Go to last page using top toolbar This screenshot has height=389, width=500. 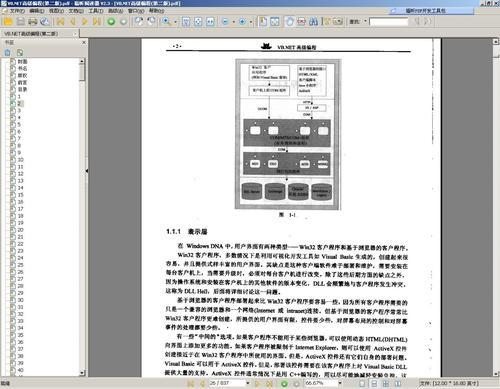(x=97, y=22)
